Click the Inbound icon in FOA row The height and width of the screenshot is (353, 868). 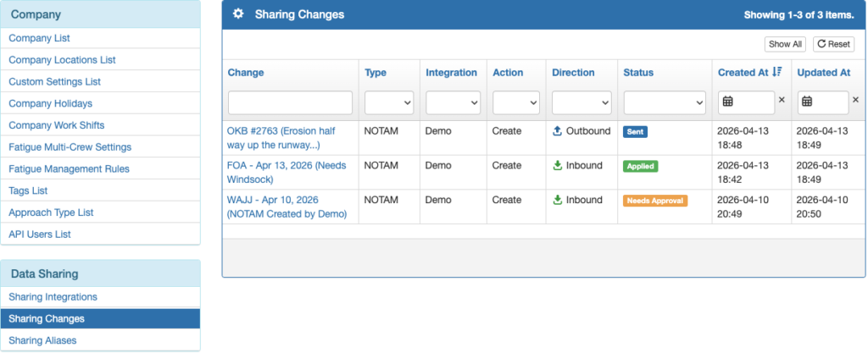tap(557, 166)
